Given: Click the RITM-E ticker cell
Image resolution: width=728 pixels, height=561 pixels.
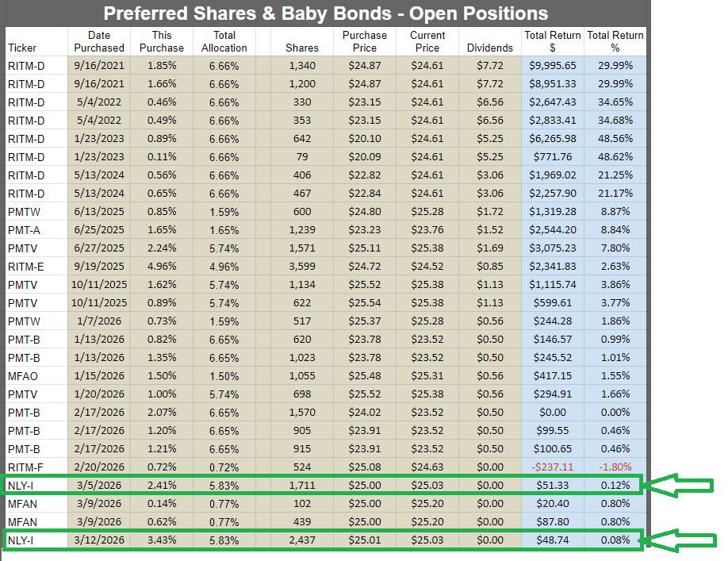Looking at the screenshot, I should [26, 267].
